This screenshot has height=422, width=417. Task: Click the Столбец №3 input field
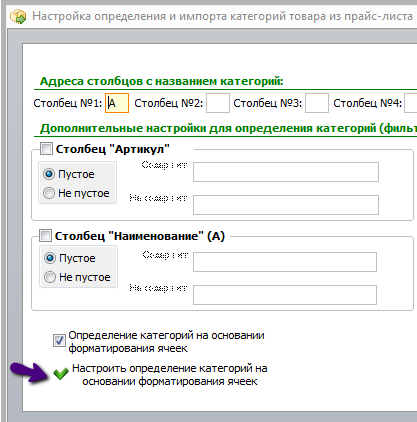317,103
